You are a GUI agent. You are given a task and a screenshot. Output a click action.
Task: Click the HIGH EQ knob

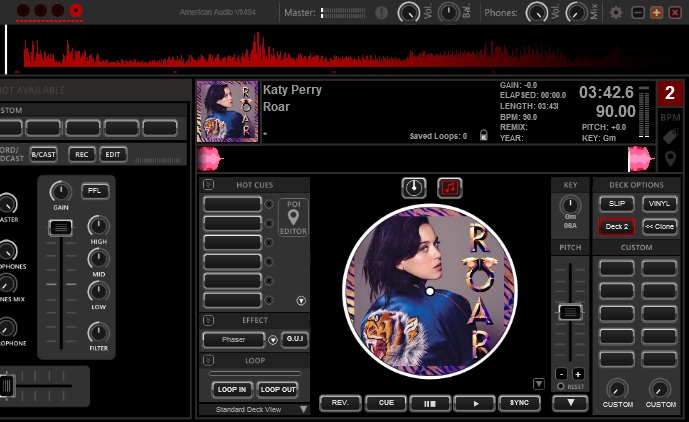pyautogui.click(x=98, y=226)
